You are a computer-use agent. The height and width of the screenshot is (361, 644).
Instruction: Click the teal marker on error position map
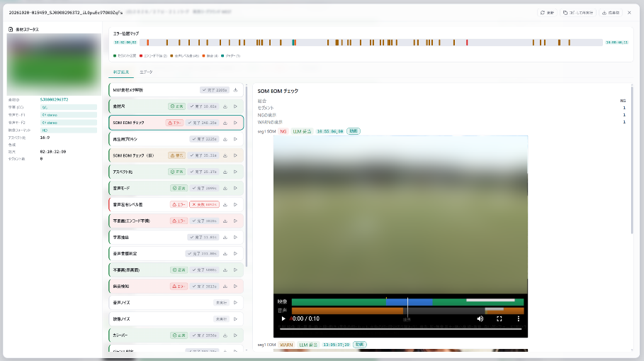(x=293, y=43)
